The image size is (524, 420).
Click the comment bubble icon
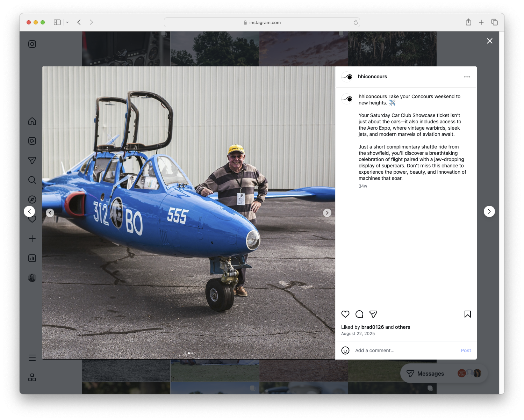click(x=359, y=314)
